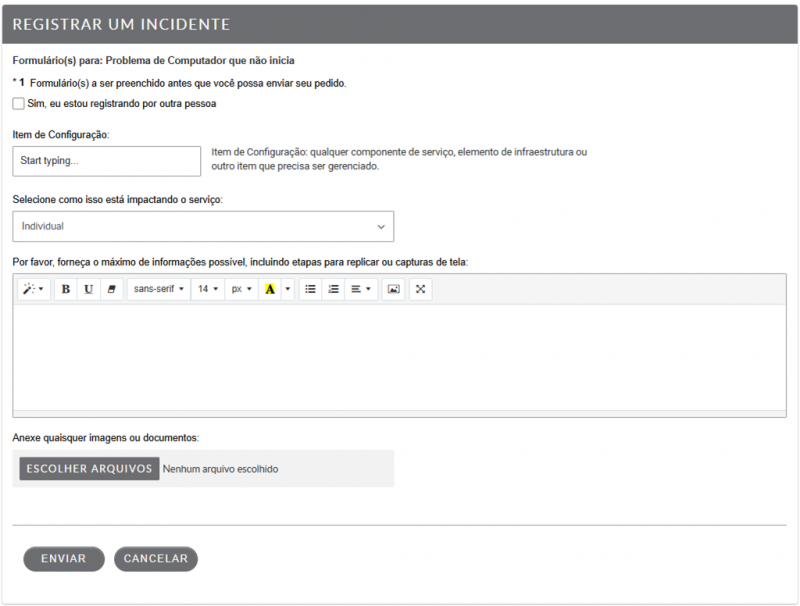The height and width of the screenshot is (606, 800).
Task: Open the magic wand style menu
Action: 34,289
